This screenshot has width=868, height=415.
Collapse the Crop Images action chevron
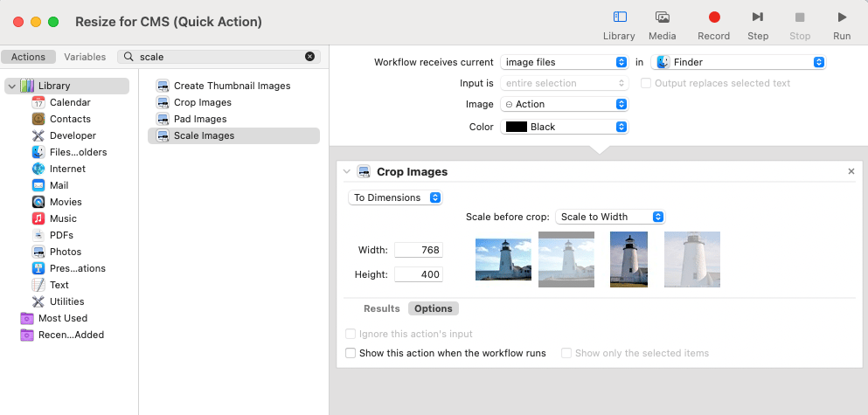[346, 171]
